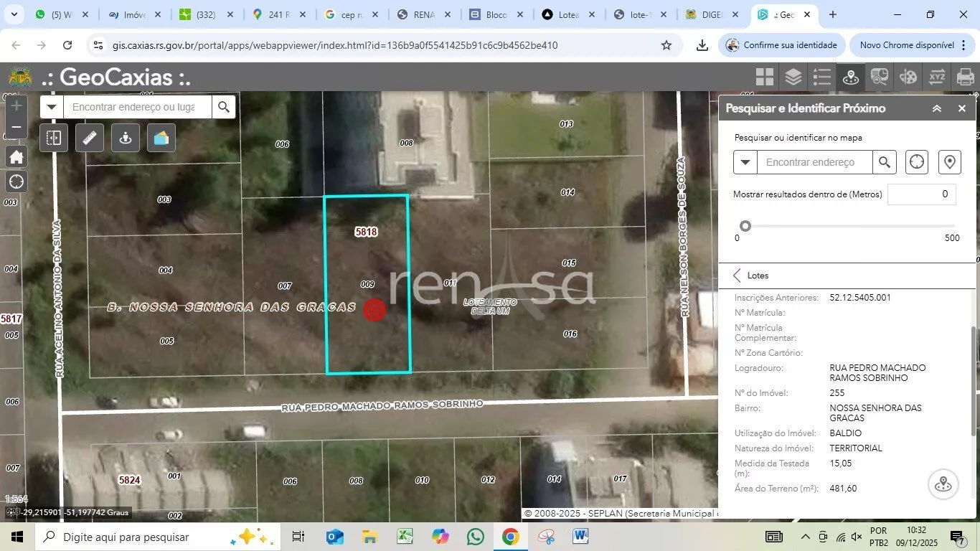Activate the swipe layer comparison tool
Screen dimensions: 980x551
(54, 138)
